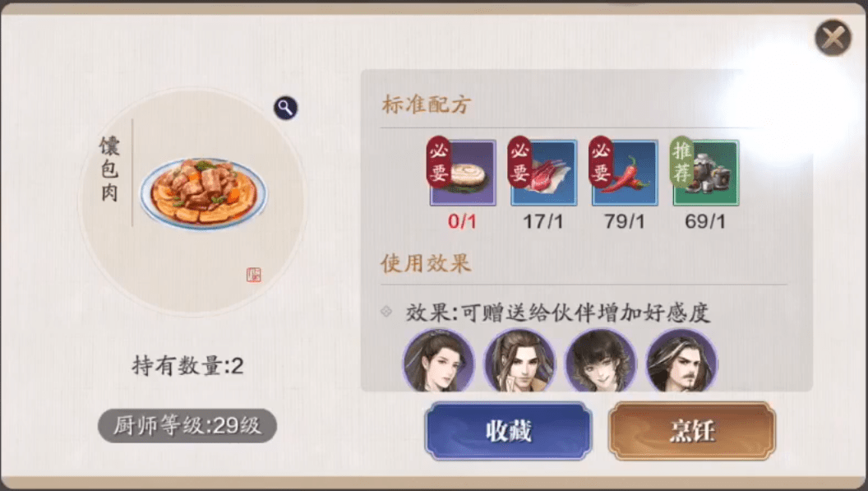This screenshot has width=868, height=491.
Task: Click the magnifier icon on the dish
Action: (x=286, y=108)
